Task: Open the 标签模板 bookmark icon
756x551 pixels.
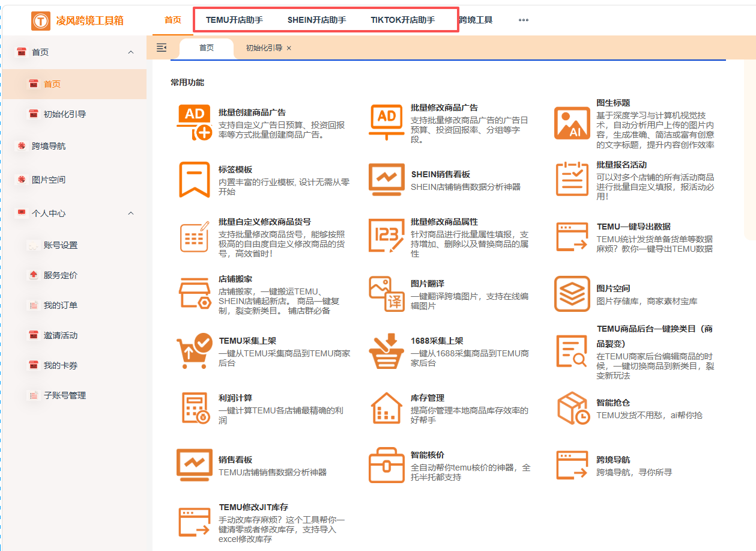Action: pos(195,180)
